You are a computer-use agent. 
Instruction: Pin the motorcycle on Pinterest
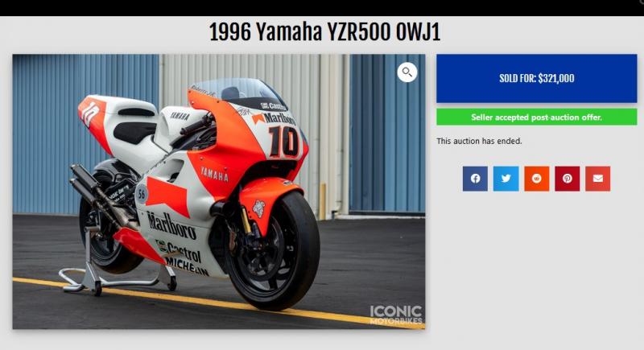[x=568, y=179]
